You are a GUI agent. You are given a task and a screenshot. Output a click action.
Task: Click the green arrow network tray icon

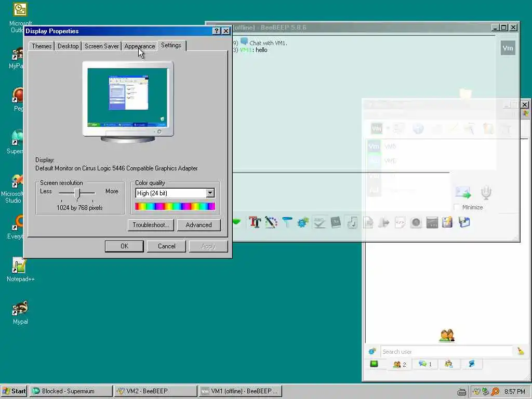pyautogui.click(x=486, y=392)
